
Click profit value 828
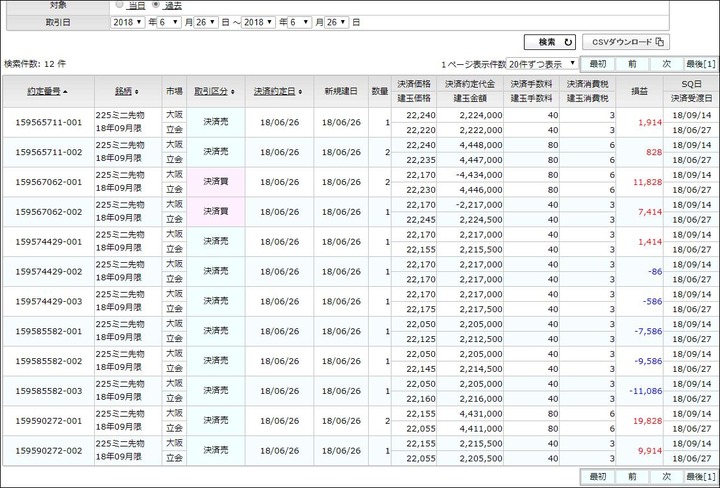(654, 152)
